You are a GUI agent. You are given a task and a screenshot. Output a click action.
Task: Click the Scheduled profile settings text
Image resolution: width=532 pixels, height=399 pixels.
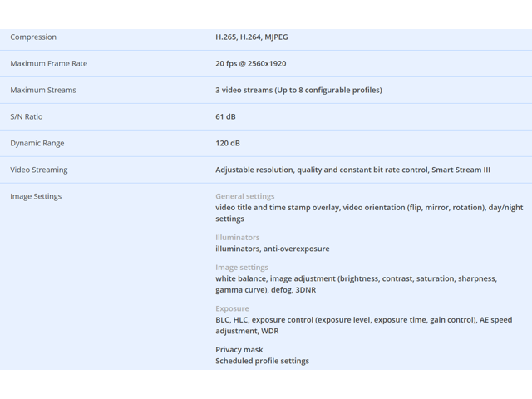[262, 361]
